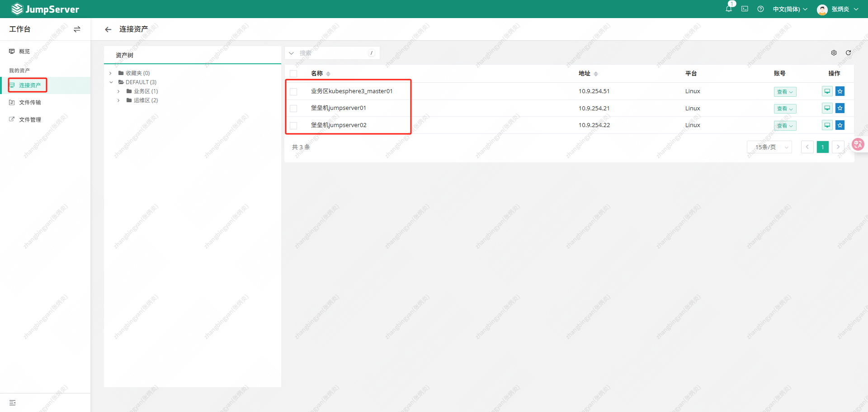Refresh the asset list
This screenshot has width=868, height=412.
pyautogui.click(x=848, y=53)
